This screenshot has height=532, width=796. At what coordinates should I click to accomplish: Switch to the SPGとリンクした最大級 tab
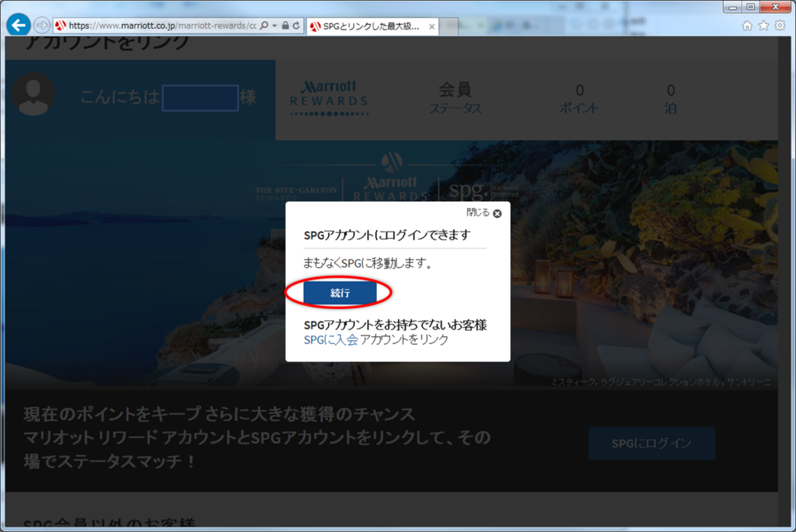point(372,26)
